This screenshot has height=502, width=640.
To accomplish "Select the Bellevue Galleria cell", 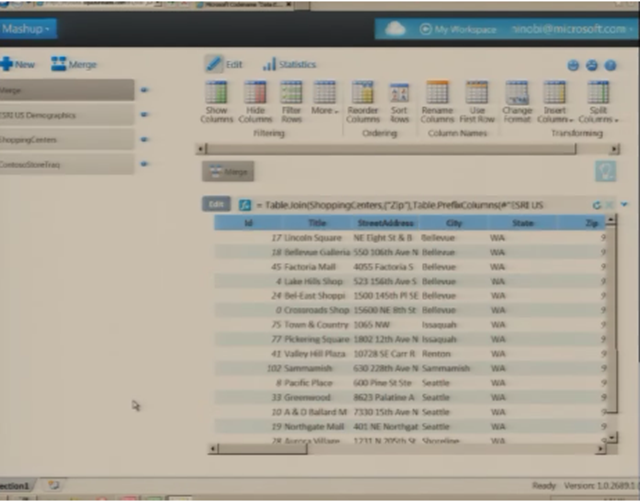I will coord(317,252).
